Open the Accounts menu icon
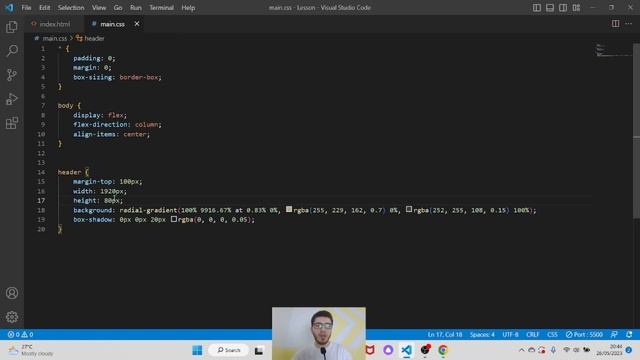Screen dimensions: 640x360 (12, 293)
